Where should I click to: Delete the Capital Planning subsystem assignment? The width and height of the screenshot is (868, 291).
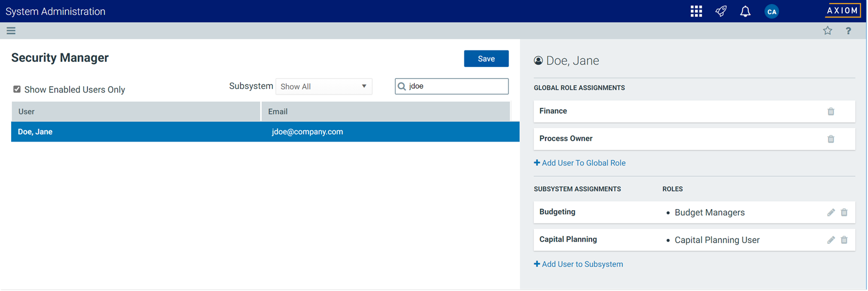click(844, 240)
